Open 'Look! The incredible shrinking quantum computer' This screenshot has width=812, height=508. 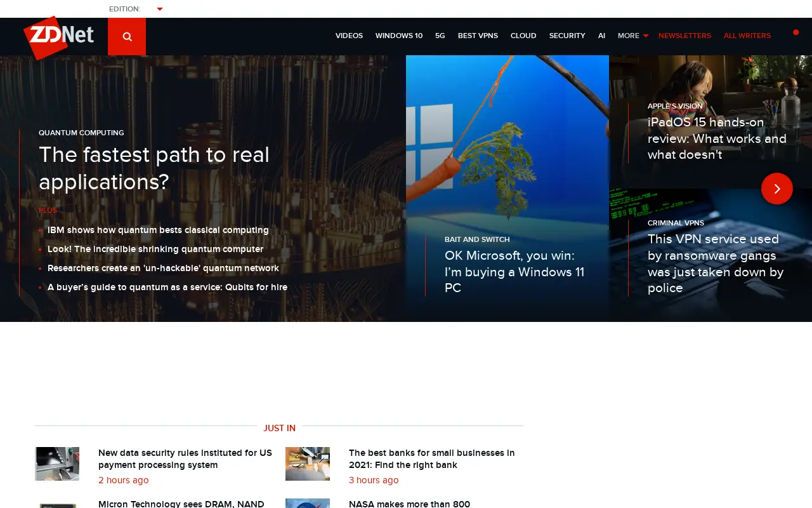pyautogui.click(x=155, y=249)
